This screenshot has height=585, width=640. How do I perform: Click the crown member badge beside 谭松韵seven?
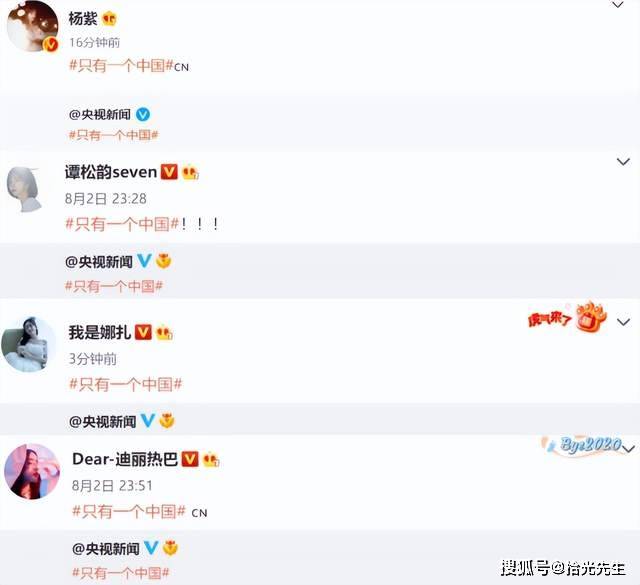190,172
